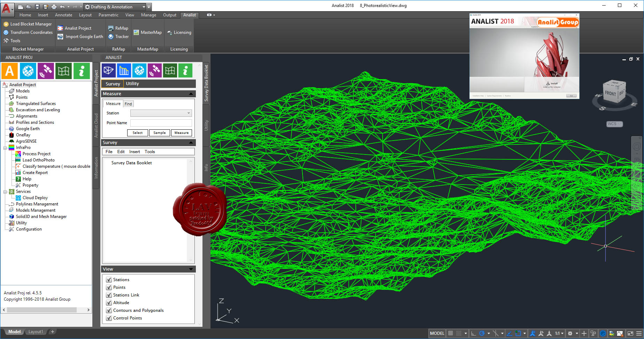Click Import Google Earth
The image size is (644, 339).
pyautogui.click(x=80, y=37)
